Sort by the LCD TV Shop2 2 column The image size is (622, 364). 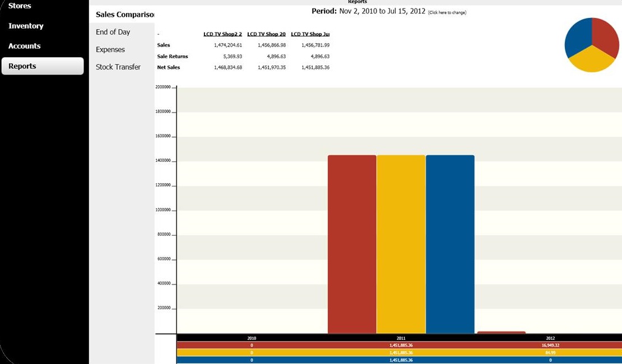click(x=222, y=34)
